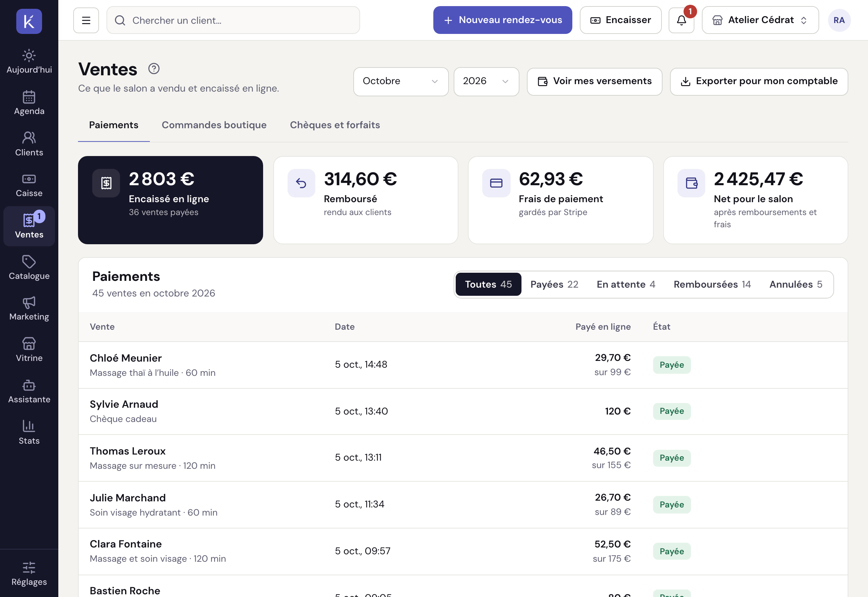Open the Marketing megaphone section
868x597 pixels.
point(29,309)
